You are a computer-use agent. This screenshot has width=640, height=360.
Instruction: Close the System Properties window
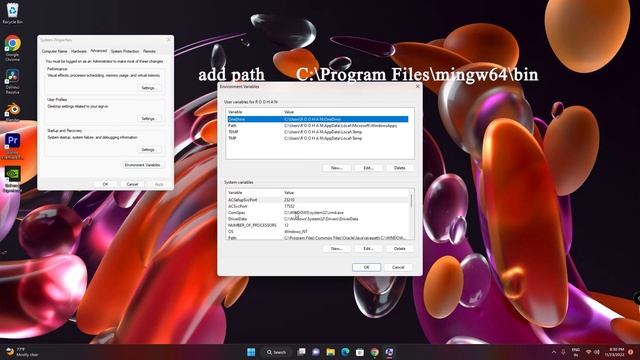tap(169, 40)
